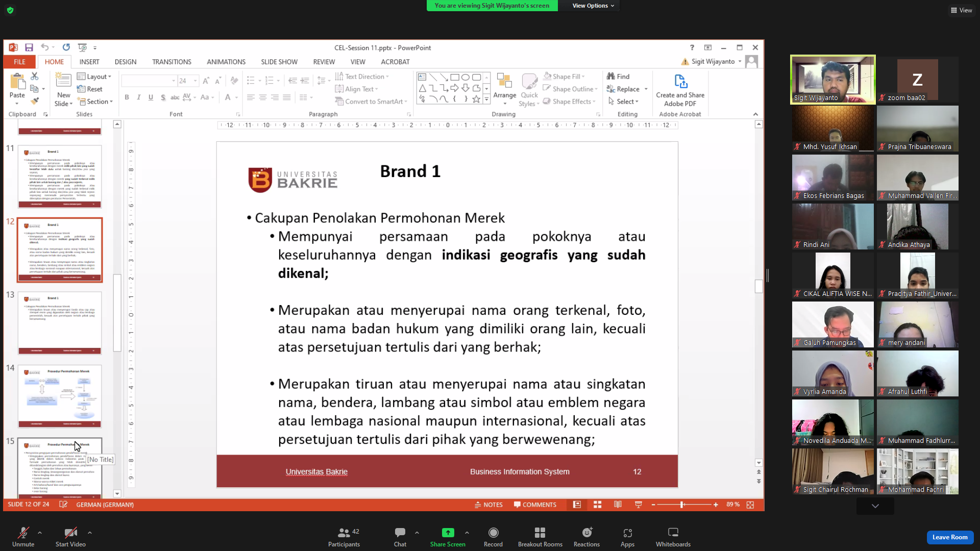Click zoom out minus button
Viewport: 980px width, 551px height.
(x=653, y=505)
